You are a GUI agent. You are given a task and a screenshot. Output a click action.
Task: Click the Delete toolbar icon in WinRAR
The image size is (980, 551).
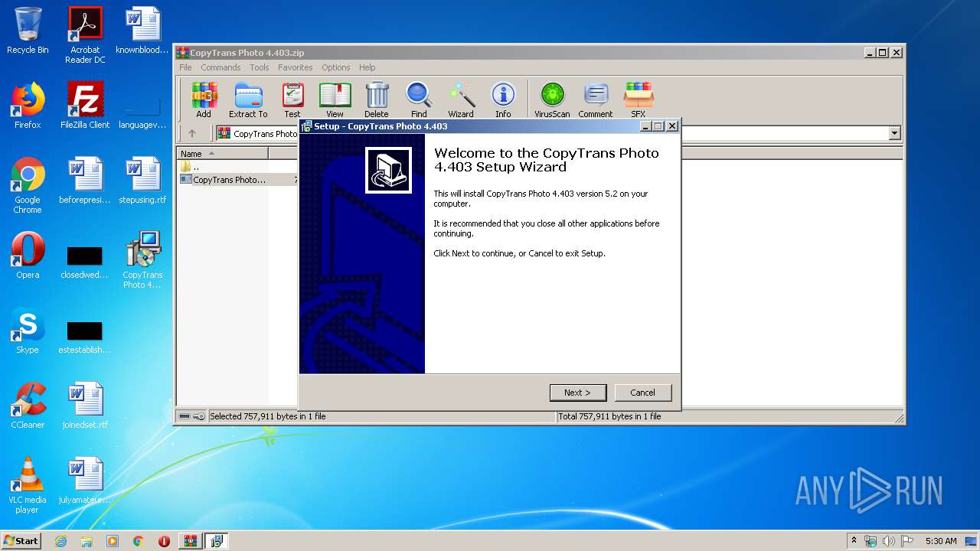click(x=377, y=100)
